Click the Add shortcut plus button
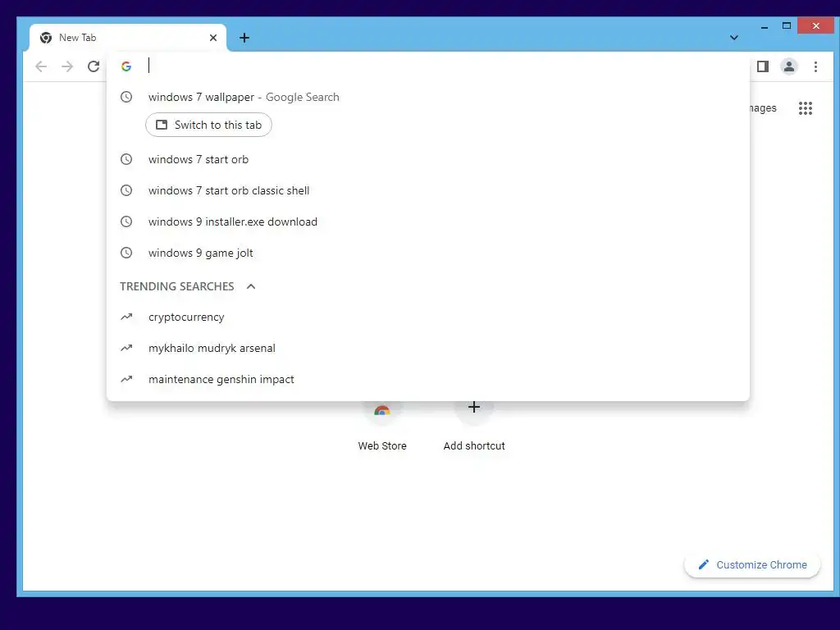Image resolution: width=840 pixels, height=630 pixels. click(x=474, y=409)
